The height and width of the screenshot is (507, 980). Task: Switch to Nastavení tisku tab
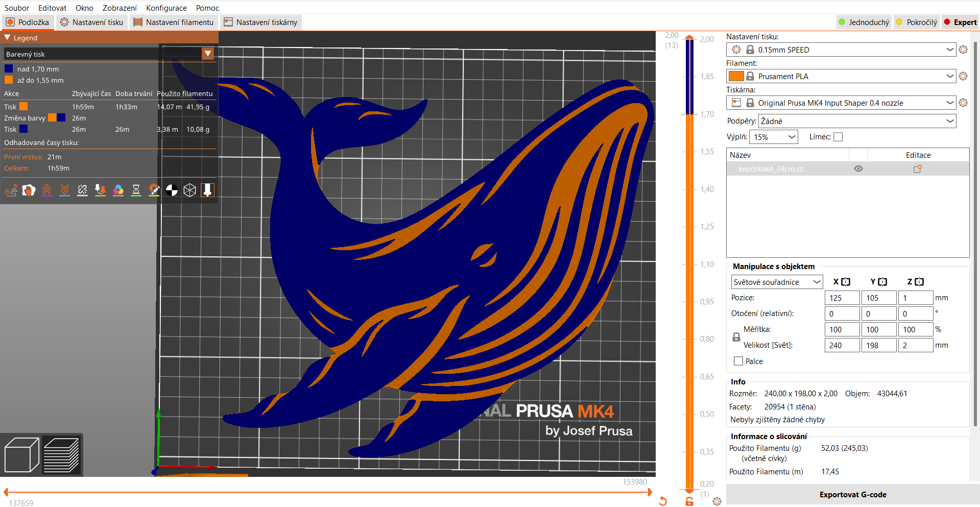click(91, 22)
